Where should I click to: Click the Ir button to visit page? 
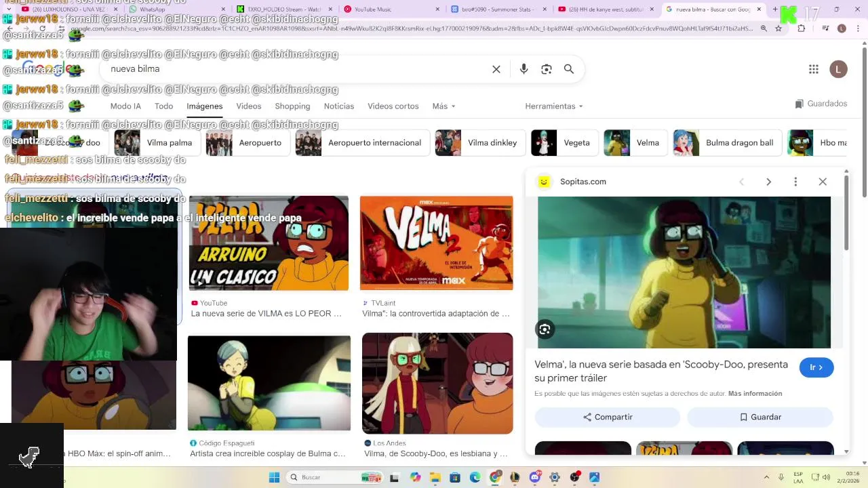coord(816,367)
